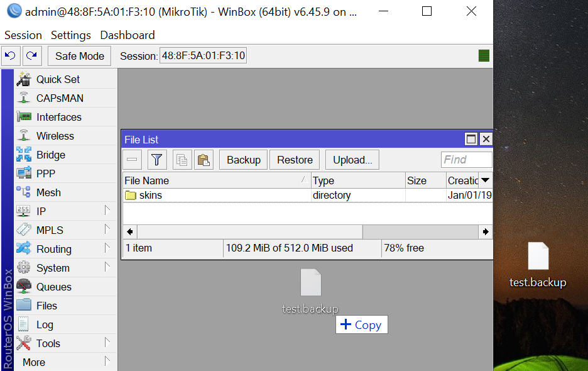Open the Dashboard menu

[x=128, y=35]
